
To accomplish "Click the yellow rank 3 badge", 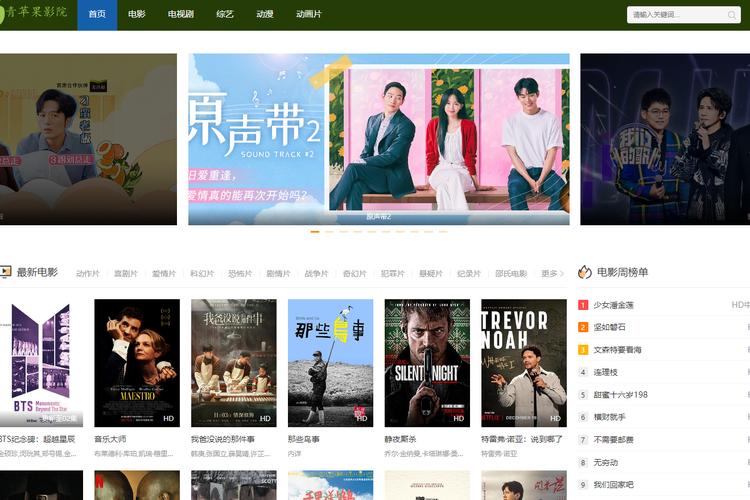I will pyautogui.click(x=583, y=350).
